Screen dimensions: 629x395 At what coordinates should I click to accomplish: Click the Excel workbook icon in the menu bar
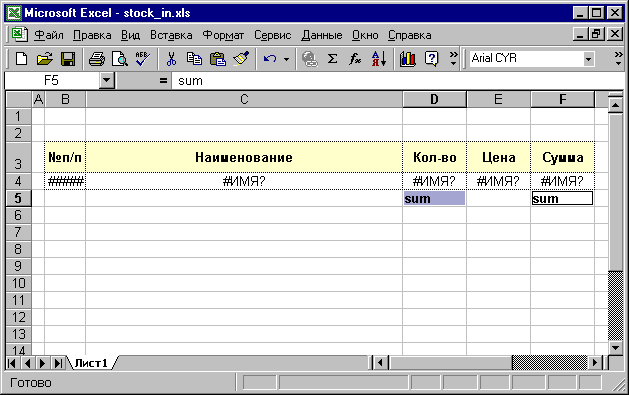click(19, 34)
